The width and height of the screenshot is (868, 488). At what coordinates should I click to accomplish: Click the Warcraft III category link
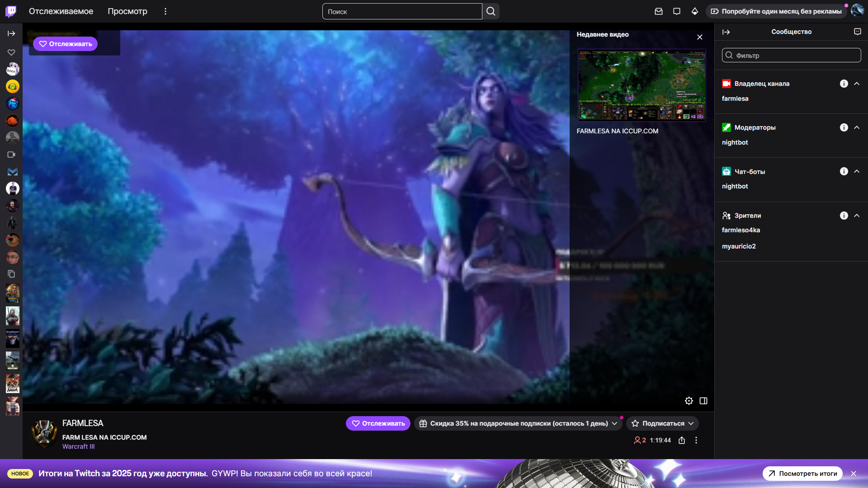[x=78, y=446]
